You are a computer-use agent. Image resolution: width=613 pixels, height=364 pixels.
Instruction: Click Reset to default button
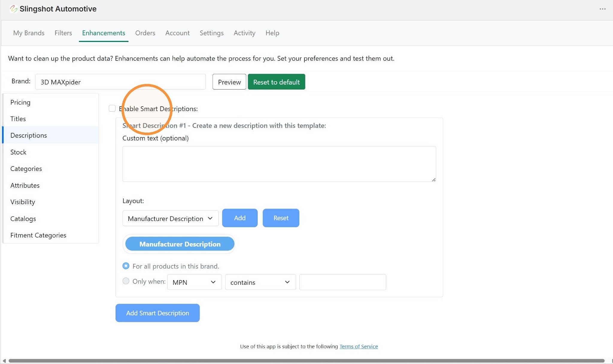point(277,82)
